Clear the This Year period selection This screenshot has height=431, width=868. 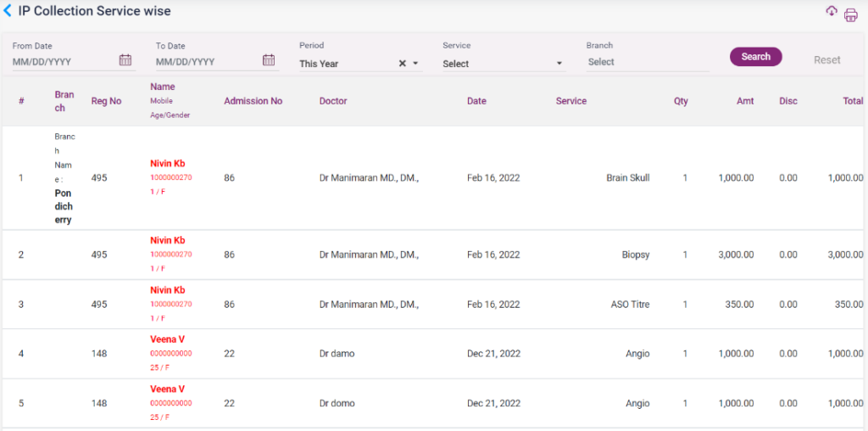point(403,64)
